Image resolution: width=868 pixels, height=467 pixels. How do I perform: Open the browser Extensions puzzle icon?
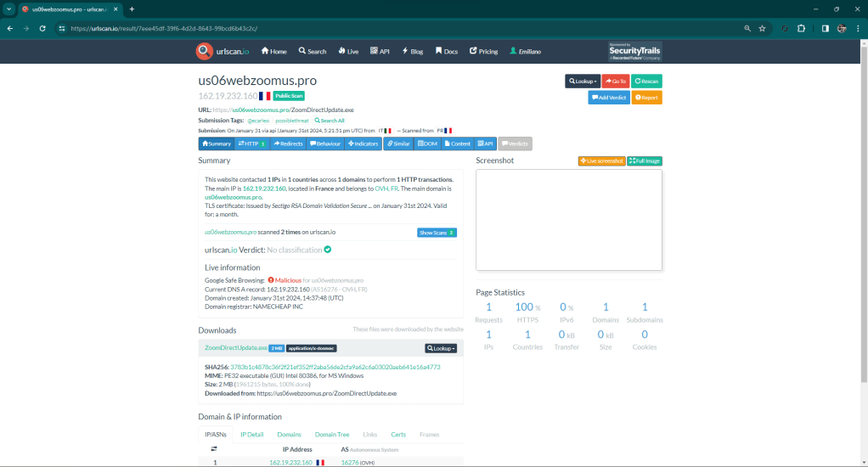click(800, 28)
